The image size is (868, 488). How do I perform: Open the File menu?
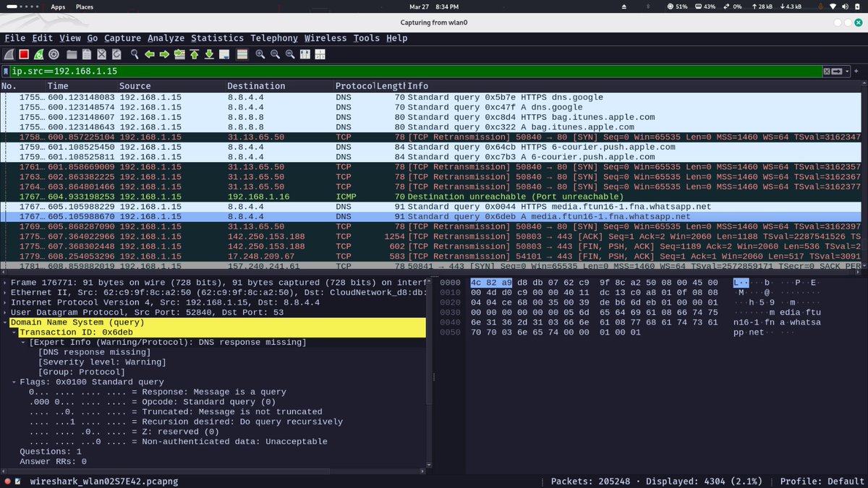point(14,38)
